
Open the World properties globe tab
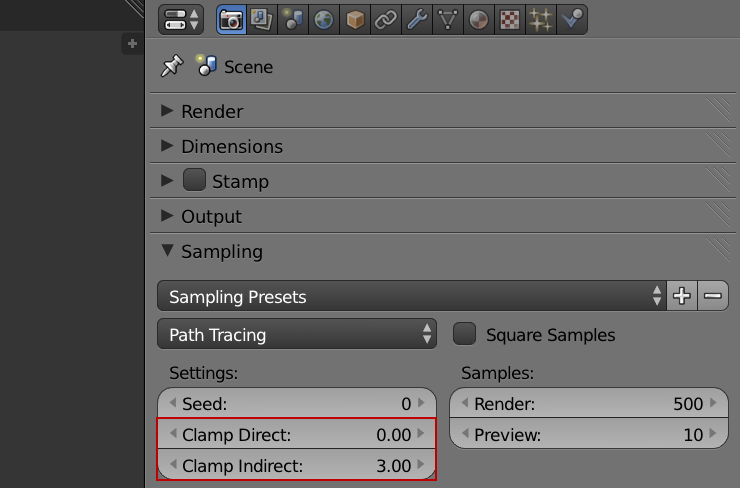point(324,20)
